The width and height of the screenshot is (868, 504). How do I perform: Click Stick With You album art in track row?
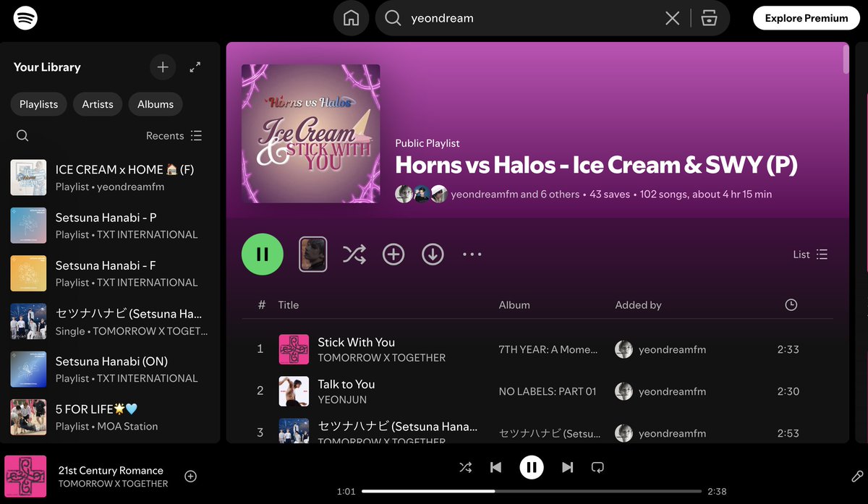pos(294,349)
